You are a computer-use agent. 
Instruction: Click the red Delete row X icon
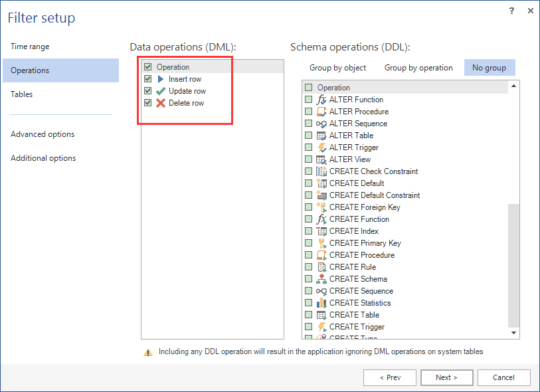(161, 103)
